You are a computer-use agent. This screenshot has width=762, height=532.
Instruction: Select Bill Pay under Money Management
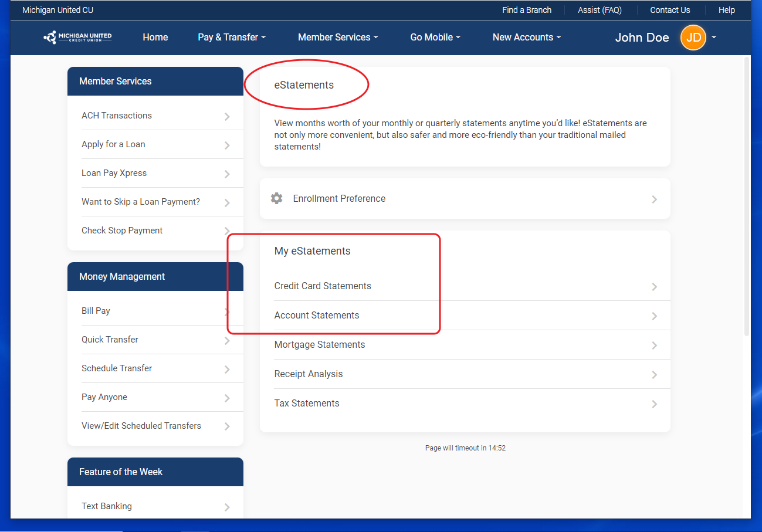click(x=96, y=311)
